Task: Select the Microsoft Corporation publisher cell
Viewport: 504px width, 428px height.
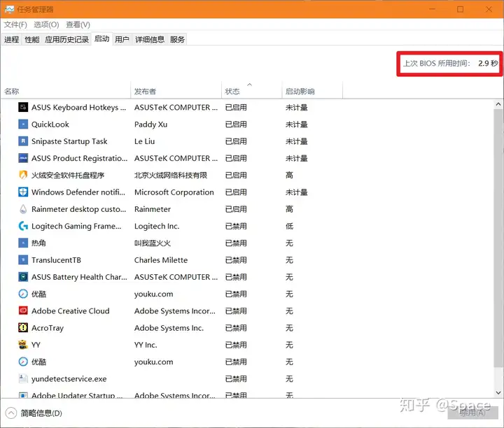Action: [174, 192]
